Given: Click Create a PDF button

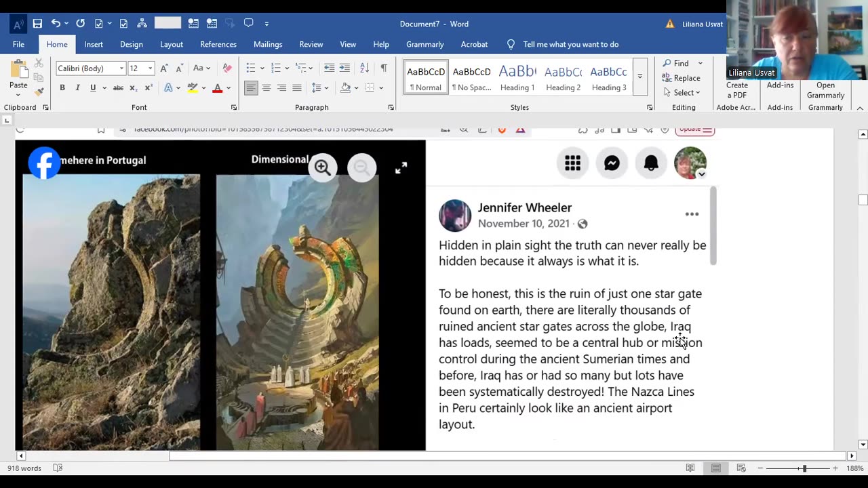Looking at the screenshot, I should (x=737, y=90).
